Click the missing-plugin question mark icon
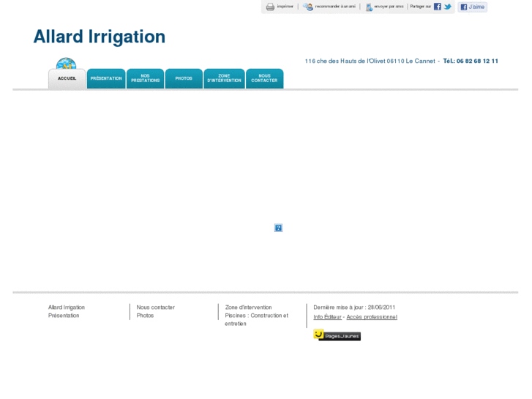The height and width of the screenshot is (399, 532). (x=278, y=228)
